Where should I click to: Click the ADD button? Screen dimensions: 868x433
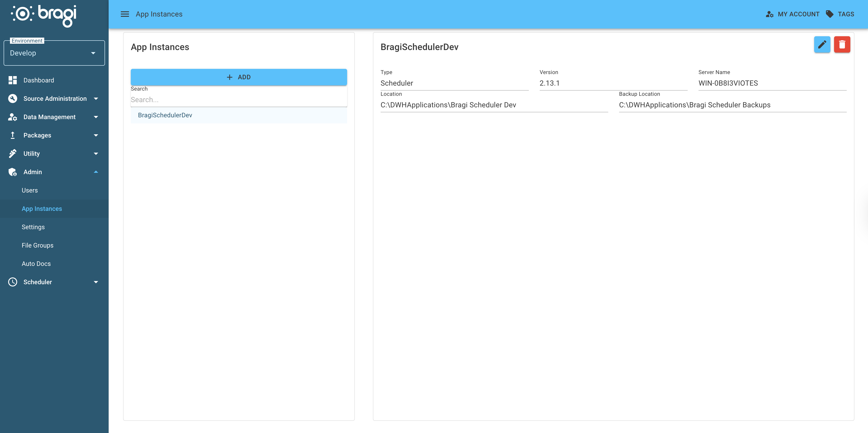pos(238,77)
